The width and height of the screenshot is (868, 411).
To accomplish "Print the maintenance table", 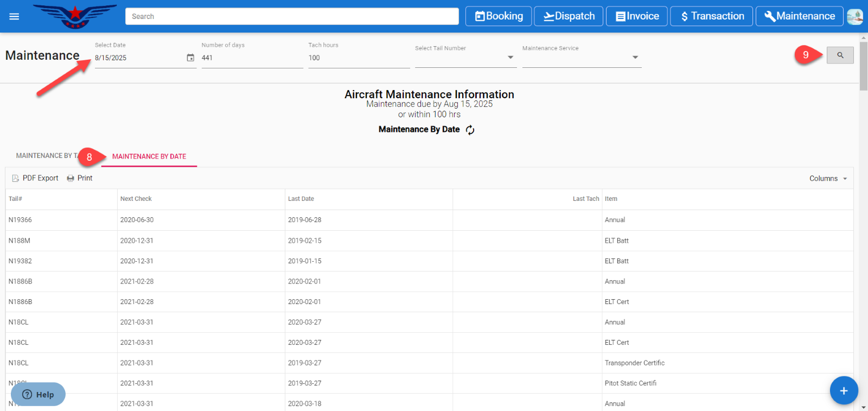I will tap(80, 178).
